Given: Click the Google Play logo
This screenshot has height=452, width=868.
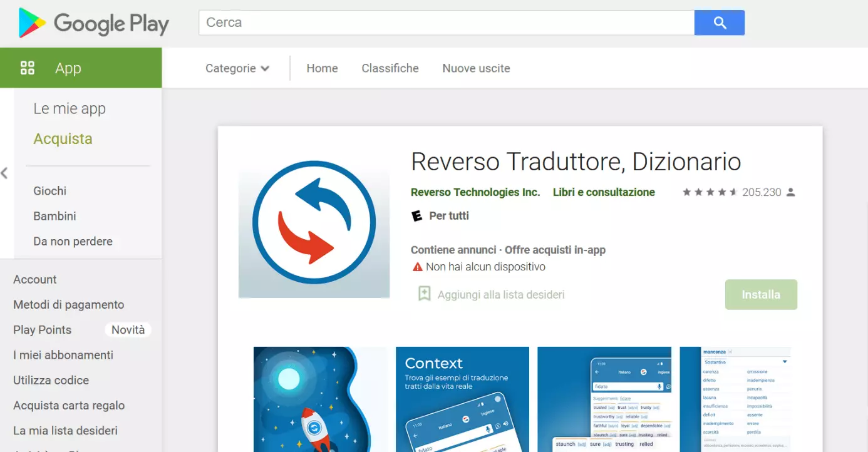Looking at the screenshot, I should pos(94,24).
